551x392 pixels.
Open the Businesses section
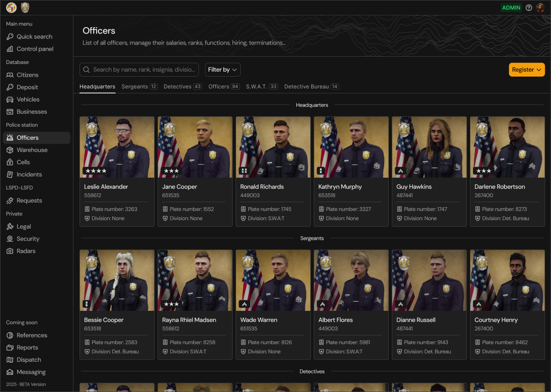36,111
